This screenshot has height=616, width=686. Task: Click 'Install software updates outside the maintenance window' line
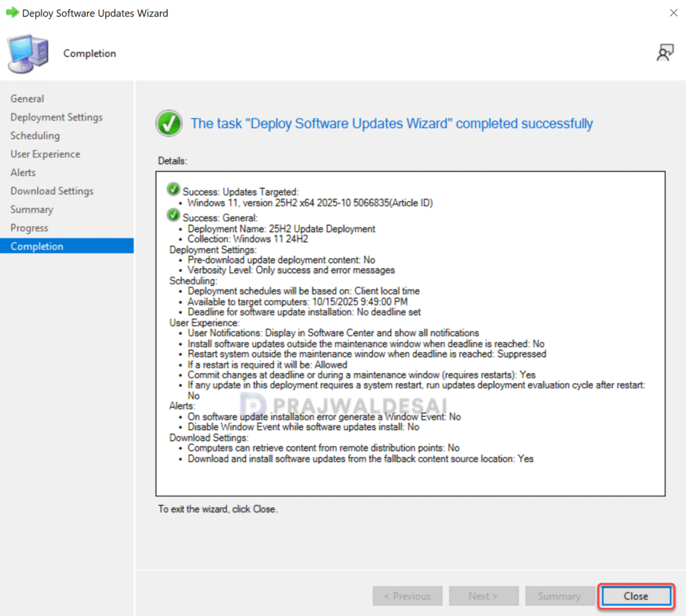point(366,343)
